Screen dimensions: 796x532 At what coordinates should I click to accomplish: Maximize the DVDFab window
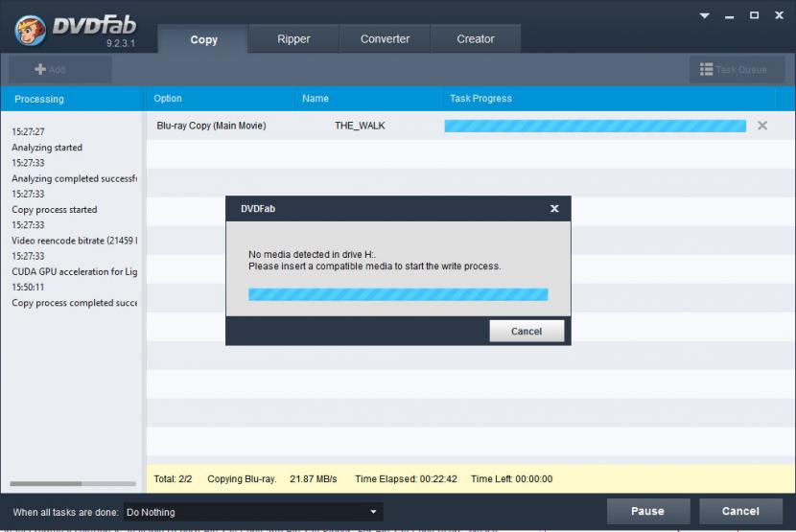click(754, 15)
